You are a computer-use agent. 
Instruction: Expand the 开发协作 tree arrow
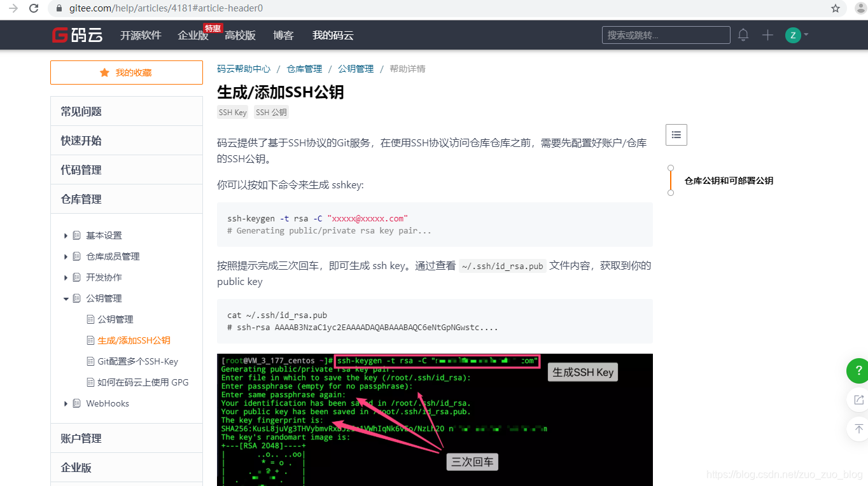pyautogui.click(x=66, y=277)
